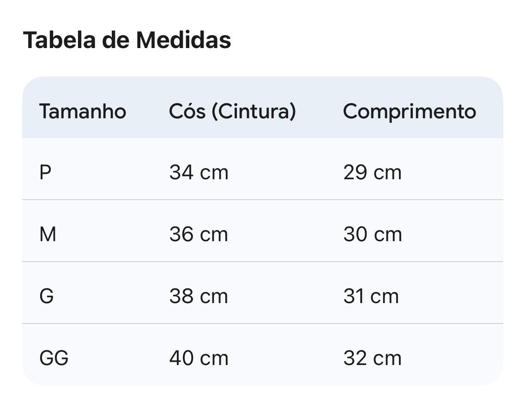Click the divider line between G and GG rows

[x=262, y=323]
